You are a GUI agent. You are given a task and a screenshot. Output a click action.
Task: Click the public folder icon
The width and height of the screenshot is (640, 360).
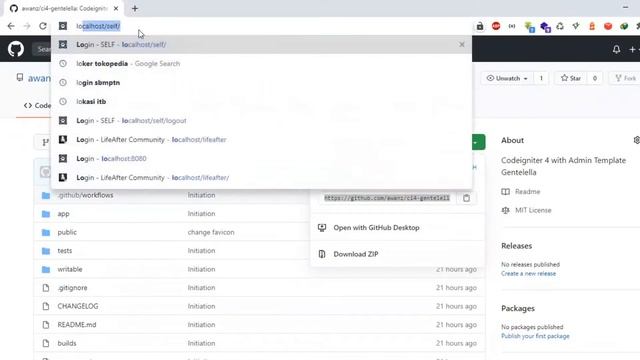tap(46, 232)
